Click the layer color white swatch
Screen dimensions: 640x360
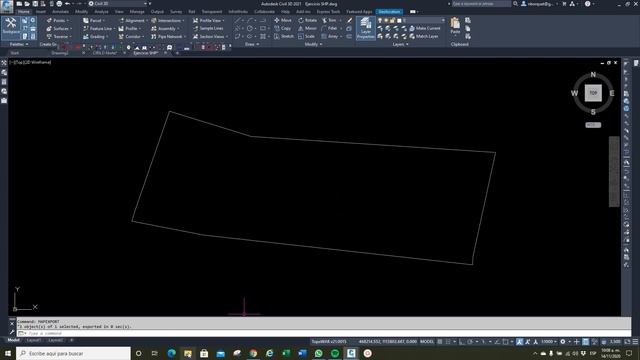tap(399, 20)
